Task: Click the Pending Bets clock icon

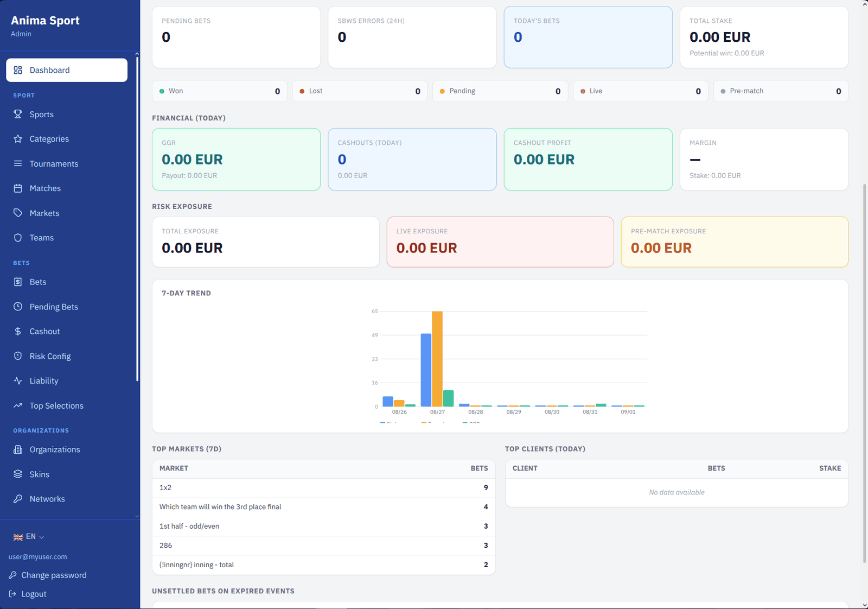Action: tap(18, 307)
